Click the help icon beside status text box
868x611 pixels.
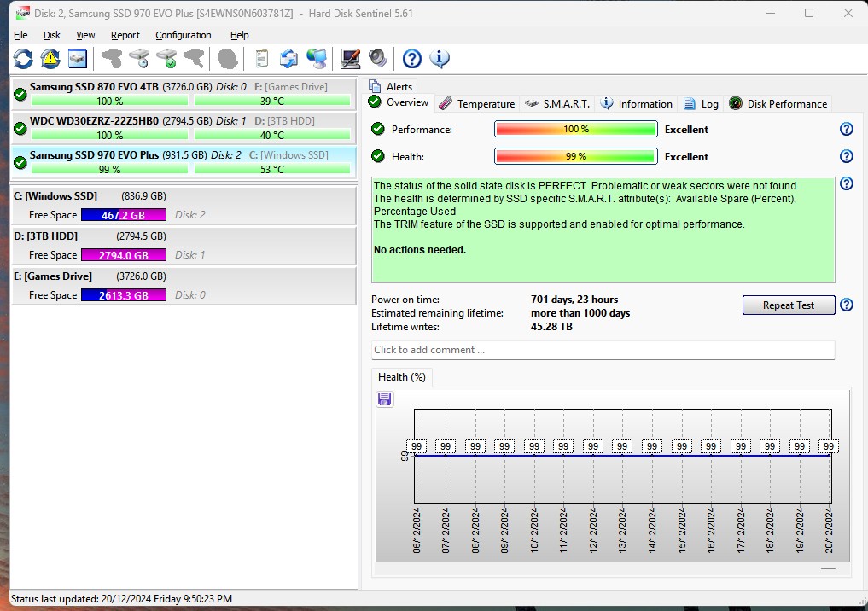[x=847, y=183]
